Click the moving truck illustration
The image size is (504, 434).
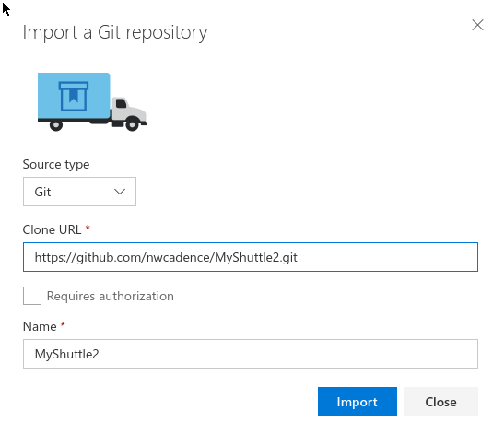[x=92, y=102]
